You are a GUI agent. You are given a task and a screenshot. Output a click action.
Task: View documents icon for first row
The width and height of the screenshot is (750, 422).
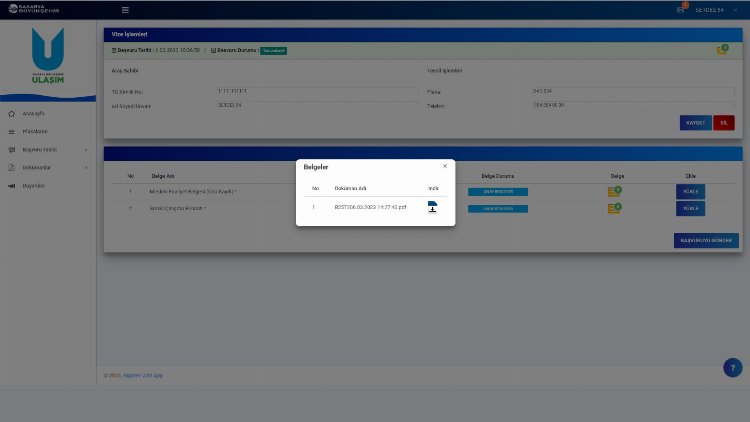click(x=614, y=191)
